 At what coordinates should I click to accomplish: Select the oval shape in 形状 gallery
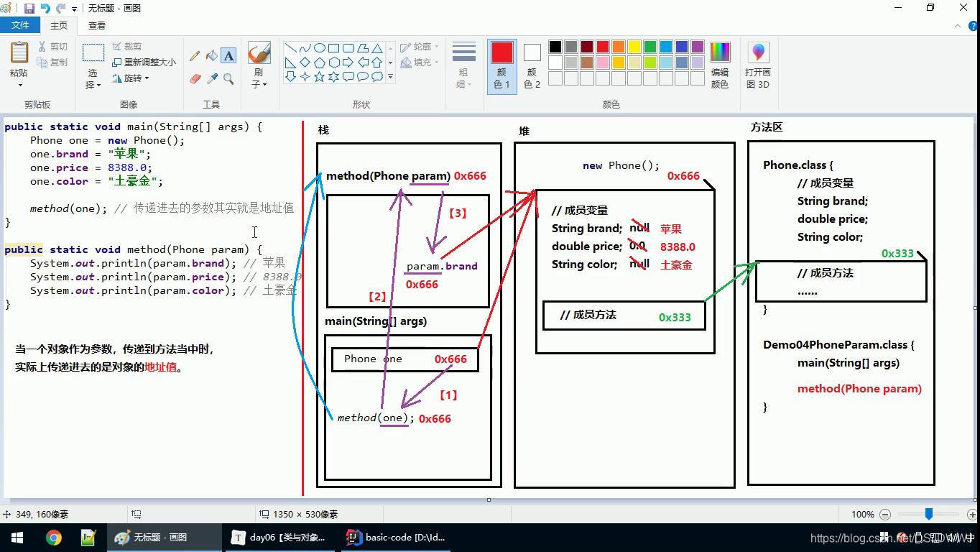coord(320,47)
